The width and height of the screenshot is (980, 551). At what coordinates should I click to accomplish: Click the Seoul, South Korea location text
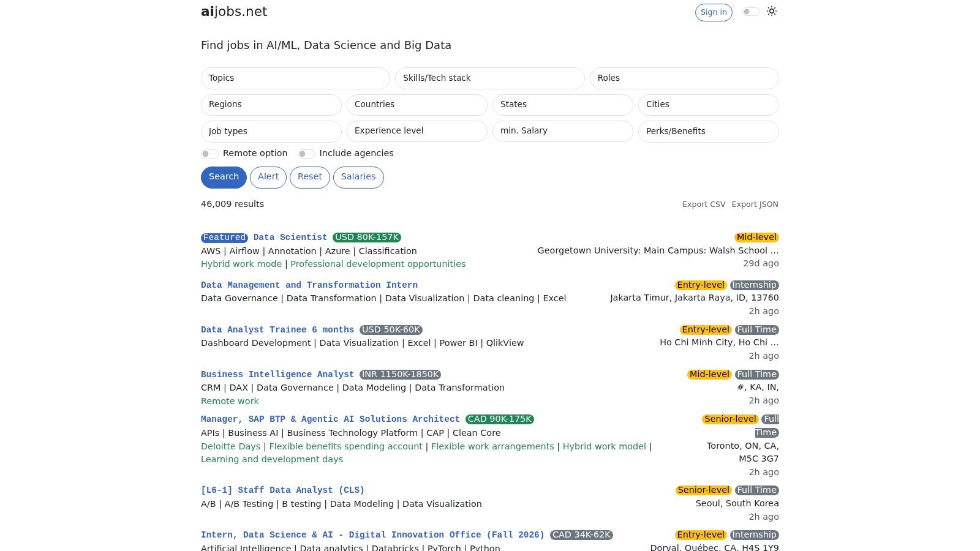pos(737,504)
